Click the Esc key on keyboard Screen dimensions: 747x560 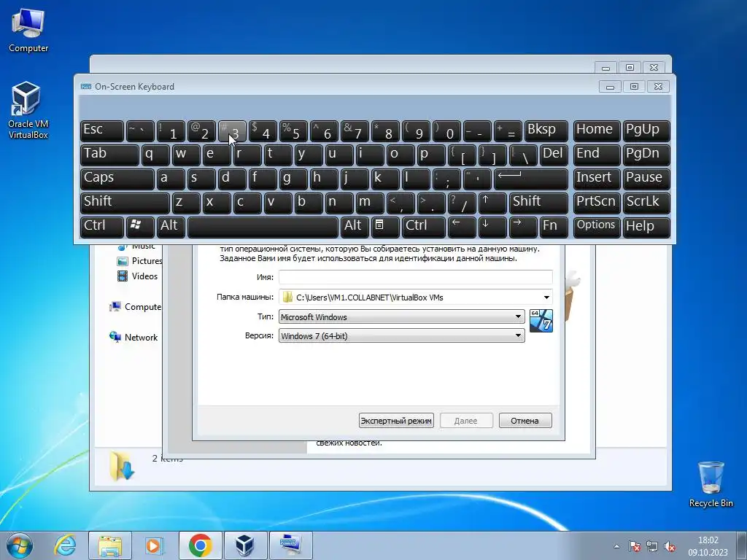(x=102, y=131)
